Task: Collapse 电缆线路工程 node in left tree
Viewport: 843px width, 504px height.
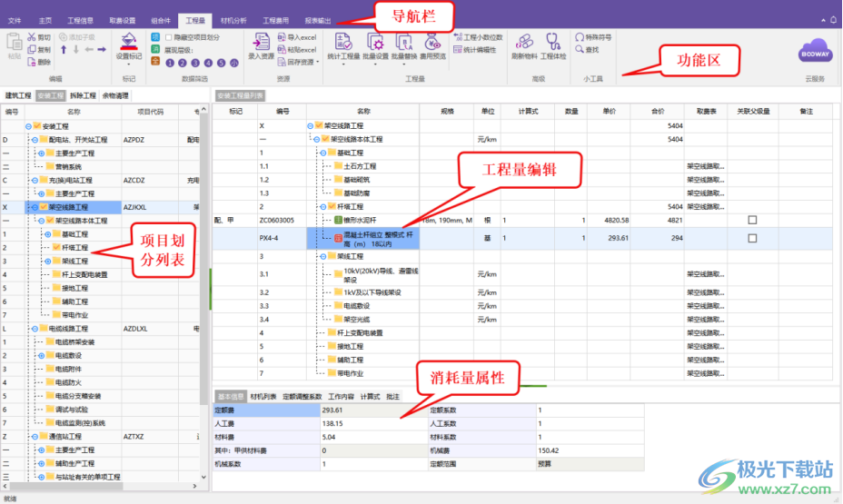Action: [35, 329]
